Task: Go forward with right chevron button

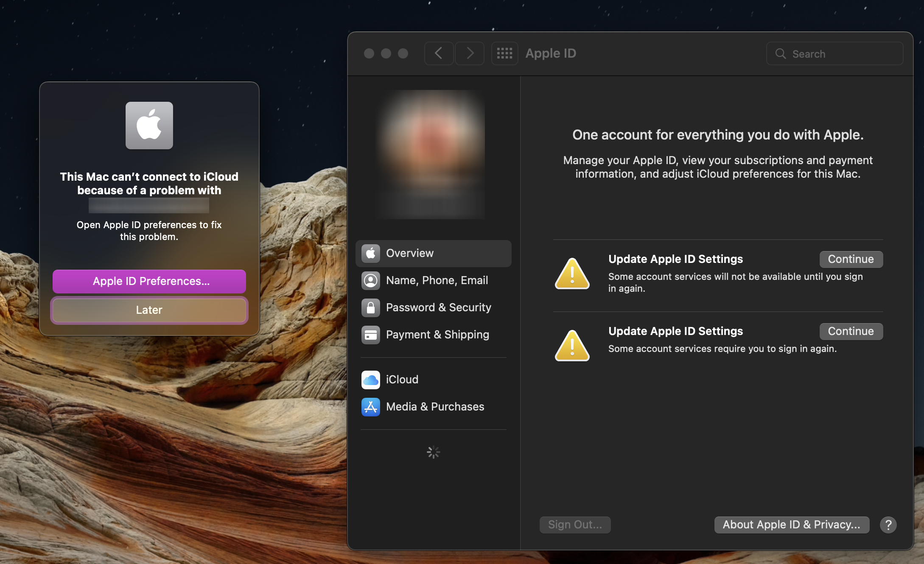Action: tap(470, 53)
